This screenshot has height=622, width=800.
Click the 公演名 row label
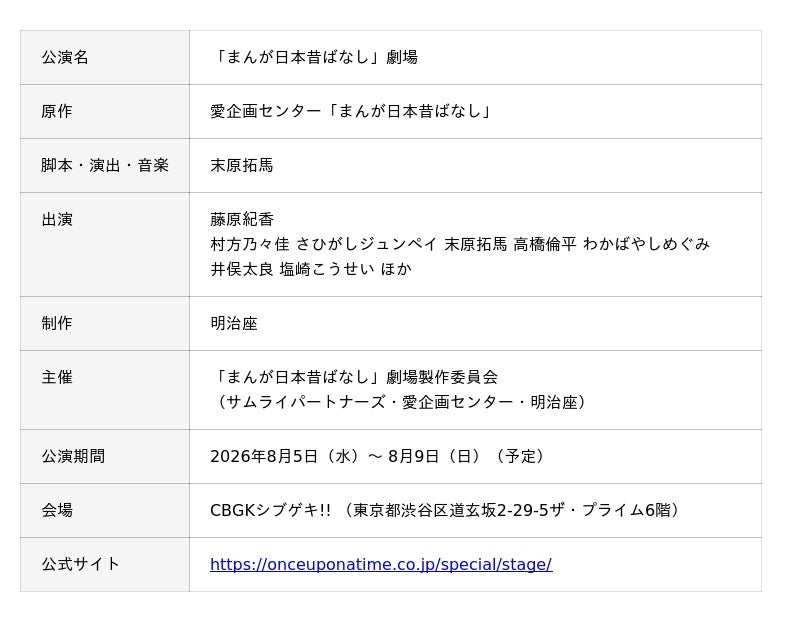65,57
